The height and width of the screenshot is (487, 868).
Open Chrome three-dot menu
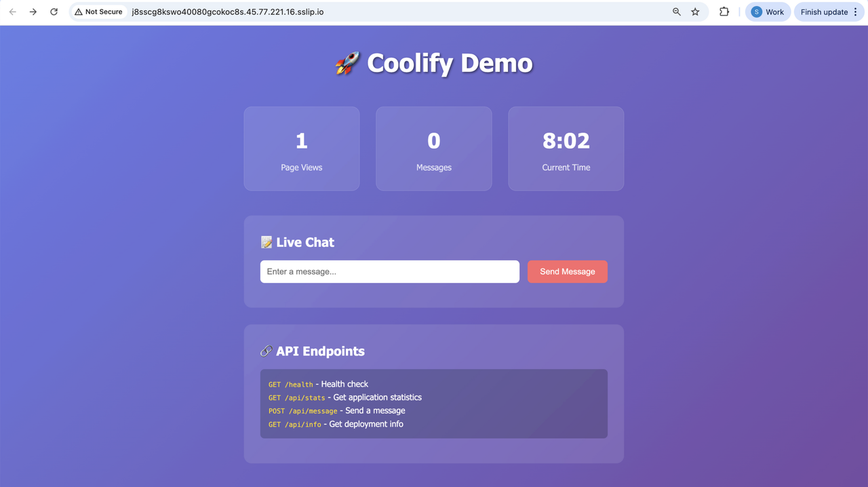coord(856,12)
